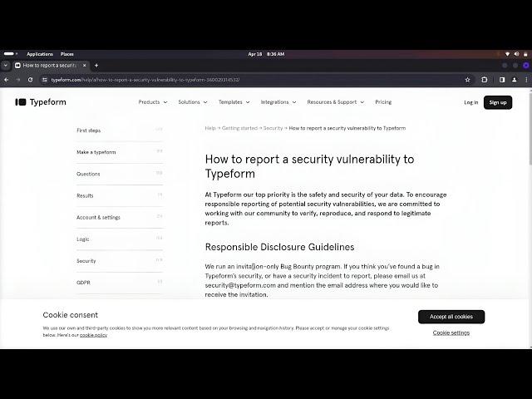Bookmark this page with the star icon
Screen dimensions: 532x399
pyautogui.click(x=467, y=80)
